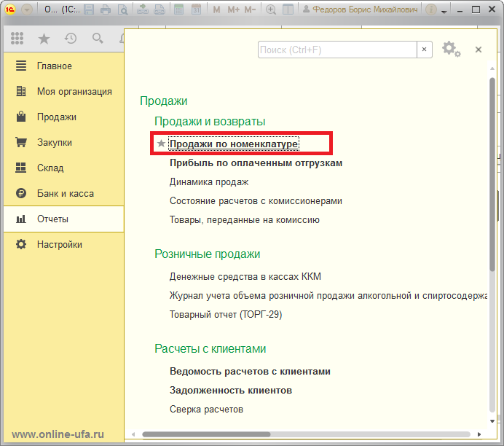Click the scroll left arrow at bottom
504x446 pixels.
tap(133, 434)
